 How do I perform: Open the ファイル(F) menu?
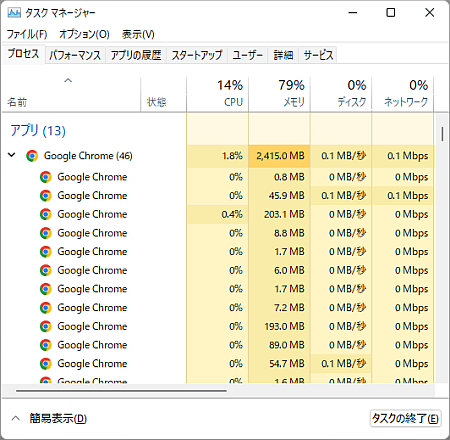tap(27, 34)
